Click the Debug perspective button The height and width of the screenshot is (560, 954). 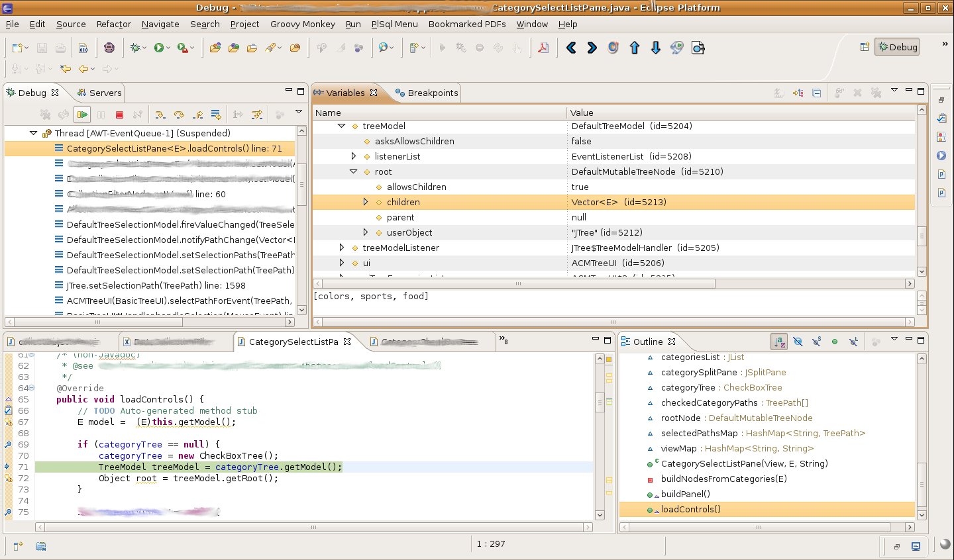897,47
